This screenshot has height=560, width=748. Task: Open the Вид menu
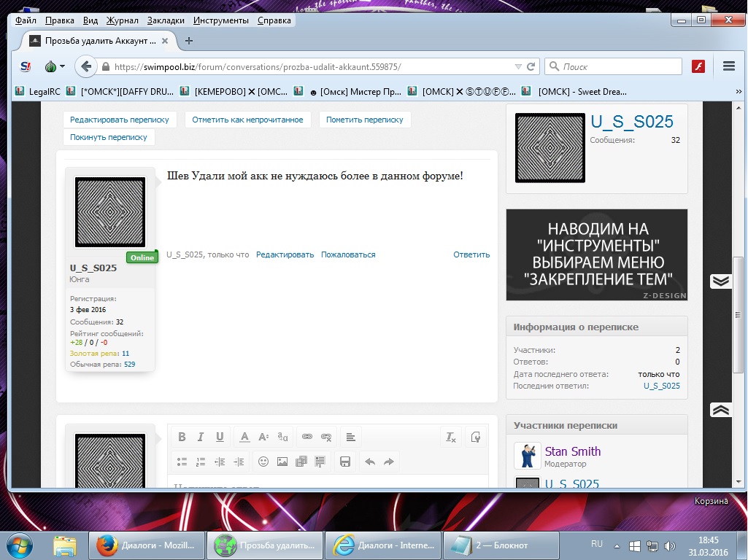pyautogui.click(x=90, y=20)
